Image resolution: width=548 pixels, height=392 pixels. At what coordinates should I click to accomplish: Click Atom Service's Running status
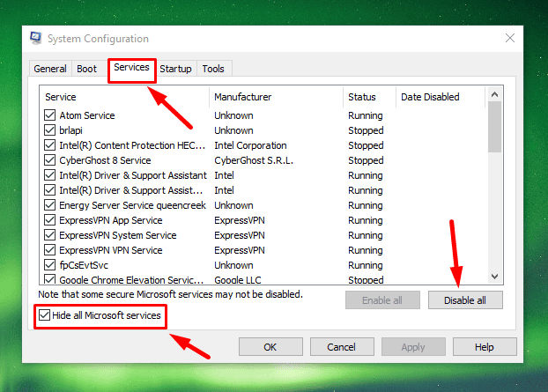[x=366, y=115]
